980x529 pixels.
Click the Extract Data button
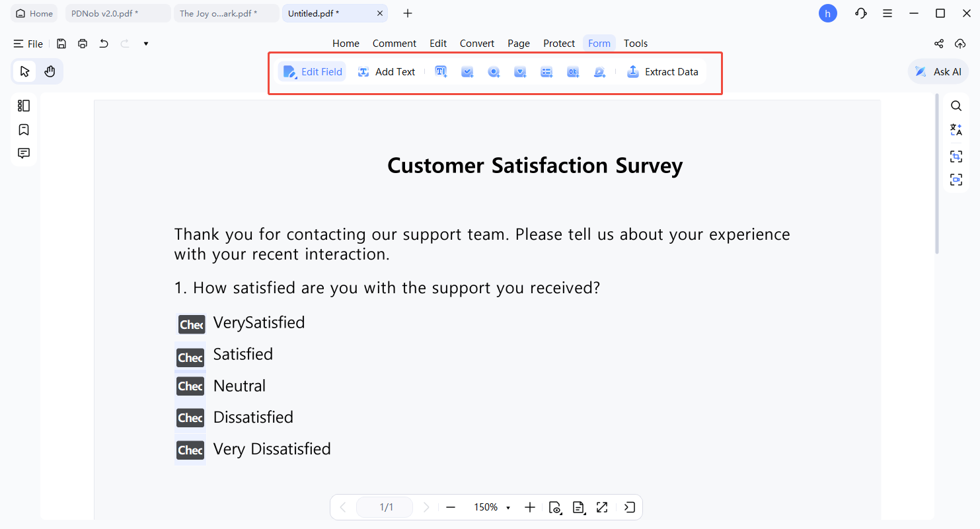(662, 72)
